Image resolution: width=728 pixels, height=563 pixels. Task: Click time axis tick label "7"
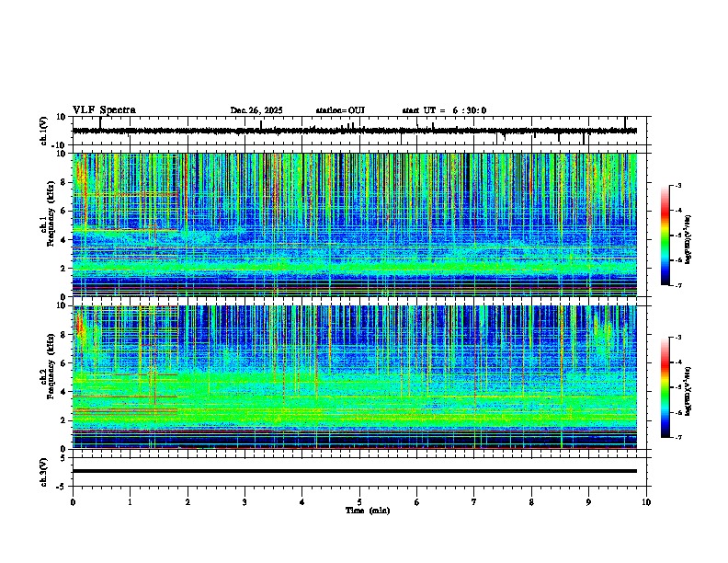tap(474, 502)
